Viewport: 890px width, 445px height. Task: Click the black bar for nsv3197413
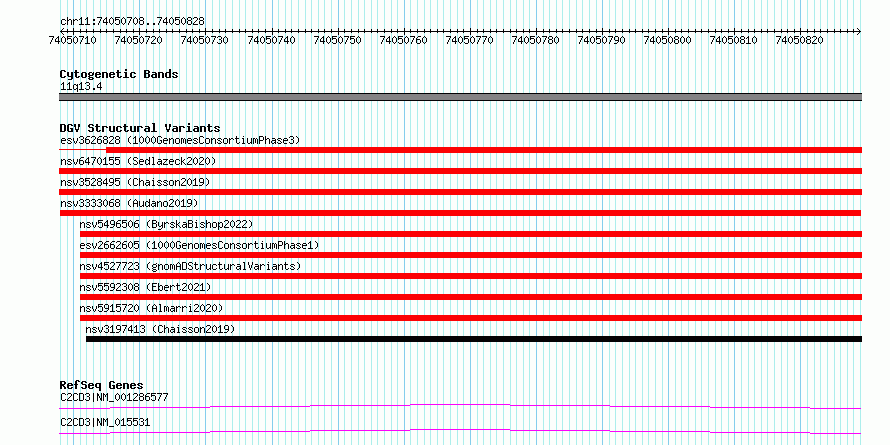tap(474, 339)
